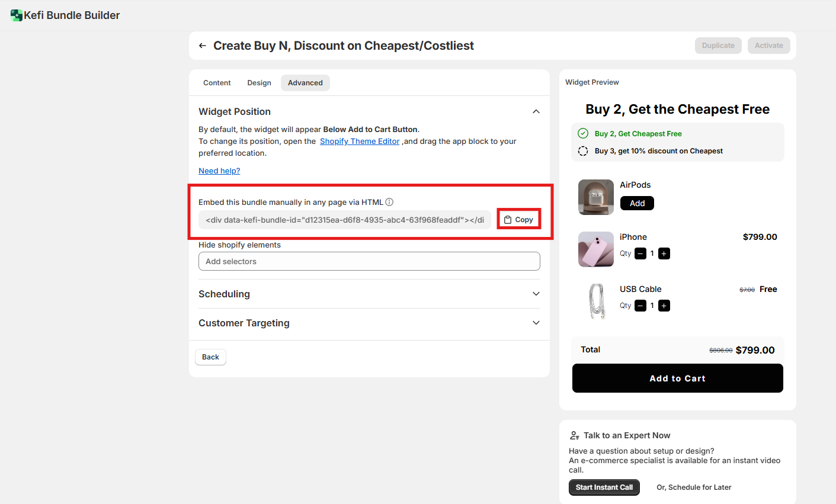This screenshot has width=836, height=504.
Task: Copy the HTML embed code
Action: click(518, 220)
